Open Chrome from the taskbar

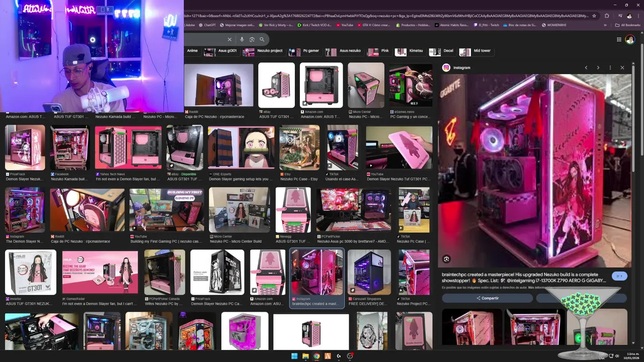[x=316, y=356]
